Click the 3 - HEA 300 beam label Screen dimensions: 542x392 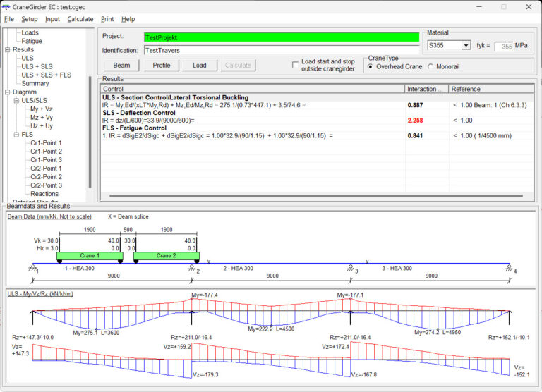pos(397,269)
